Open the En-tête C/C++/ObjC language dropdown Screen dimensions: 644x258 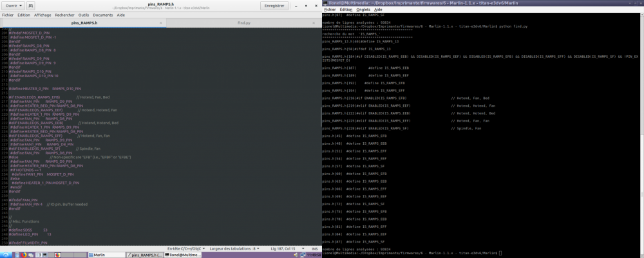click(185, 248)
